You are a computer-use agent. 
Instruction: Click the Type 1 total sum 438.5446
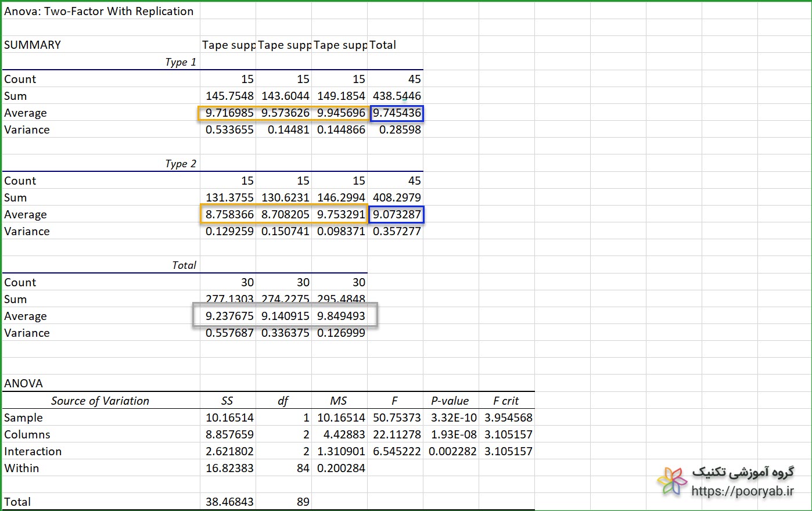(x=397, y=96)
